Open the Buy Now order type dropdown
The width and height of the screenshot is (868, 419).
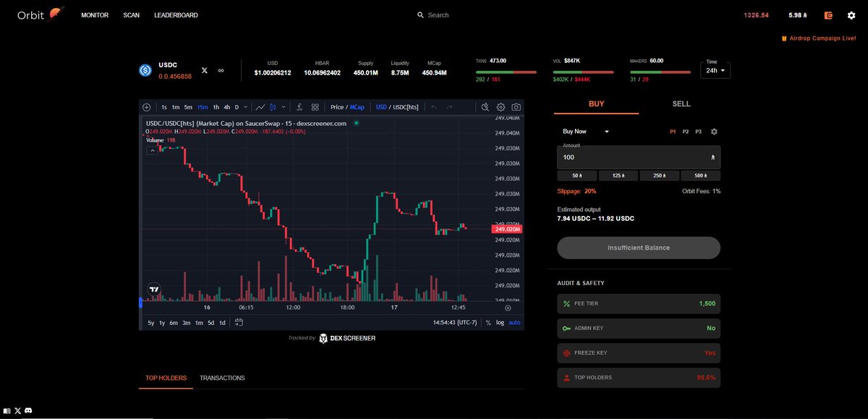click(x=586, y=132)
